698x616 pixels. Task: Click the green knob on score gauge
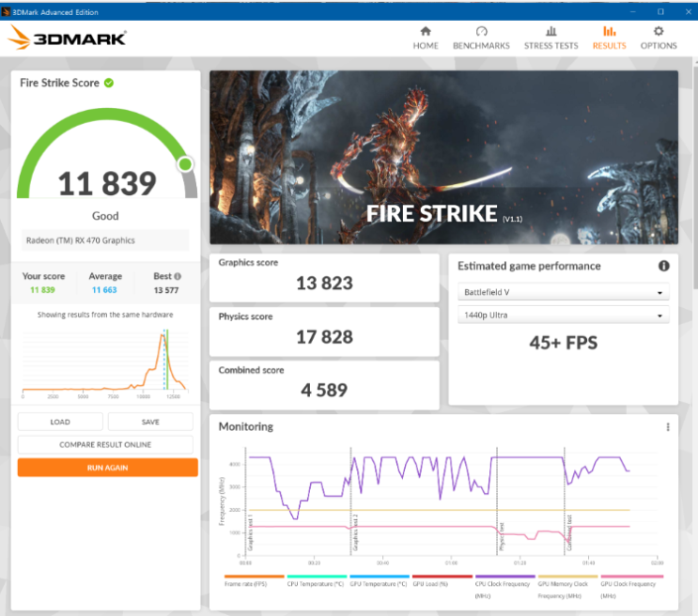coord(185,164)
